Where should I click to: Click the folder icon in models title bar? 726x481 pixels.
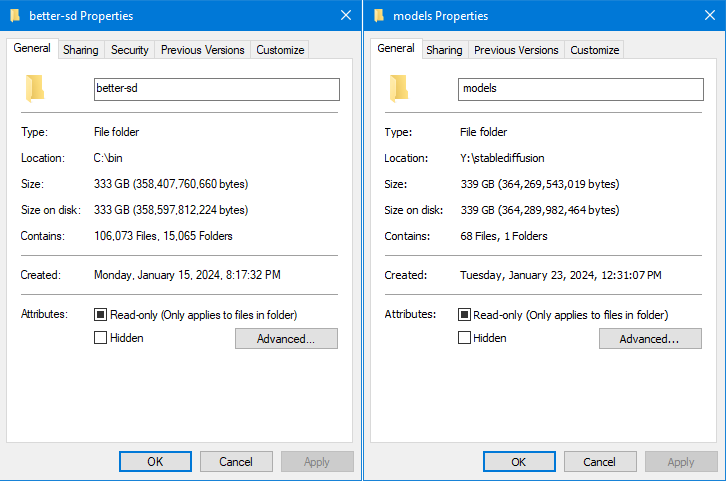click(379, 16)
